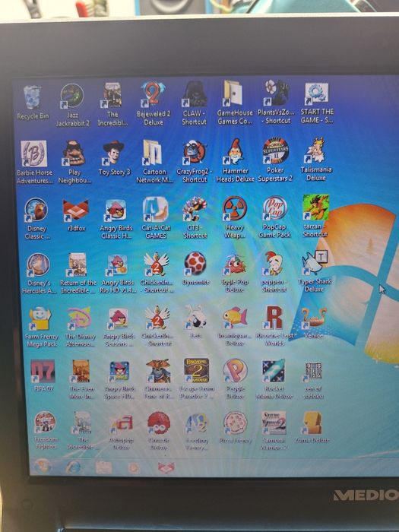
Task: Launch Farm Frenzy Mega Pack
Action: [x=40, y=319]
